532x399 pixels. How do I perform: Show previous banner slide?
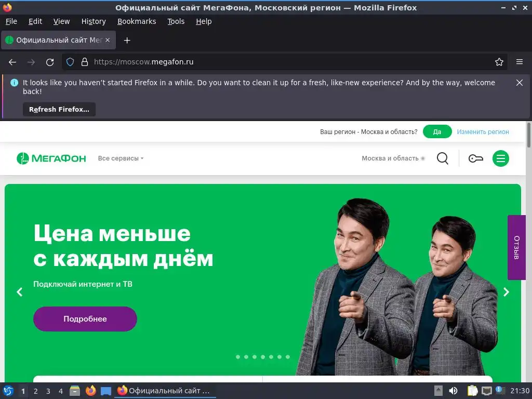pyautogui.click(x=20, y=292)
